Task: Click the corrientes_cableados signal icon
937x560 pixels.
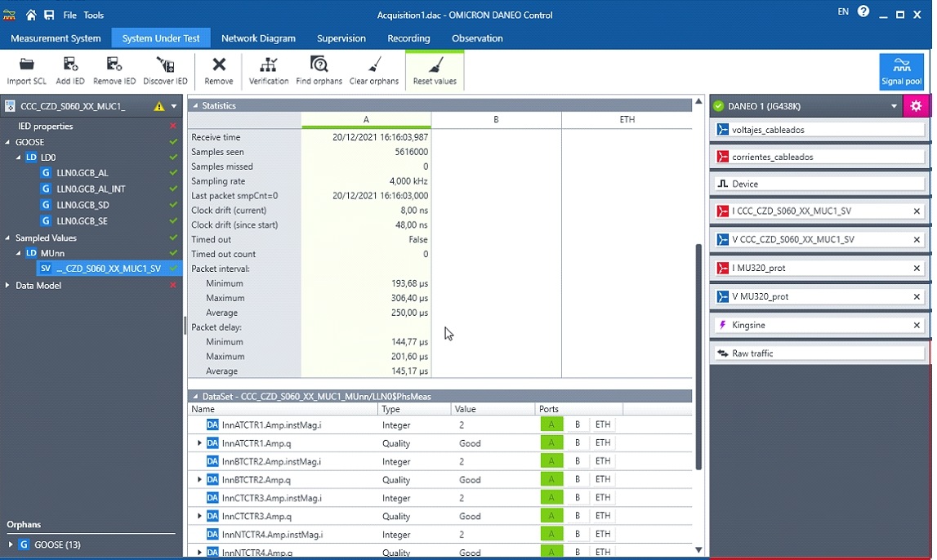Action: click(722, 157)
